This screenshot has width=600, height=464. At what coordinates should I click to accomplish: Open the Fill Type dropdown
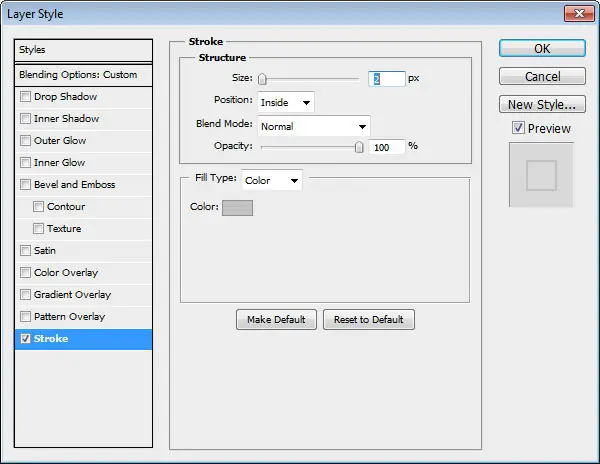(272, 180)
